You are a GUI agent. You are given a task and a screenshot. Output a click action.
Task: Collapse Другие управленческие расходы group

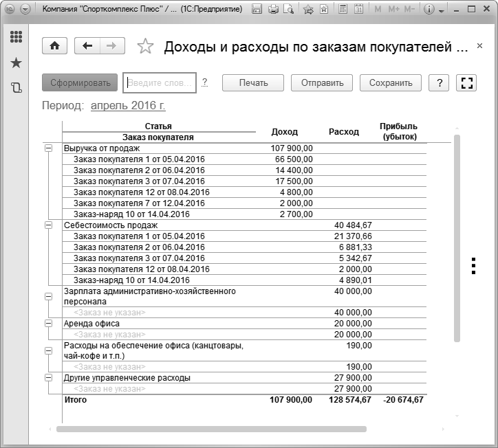pos(49,377)
